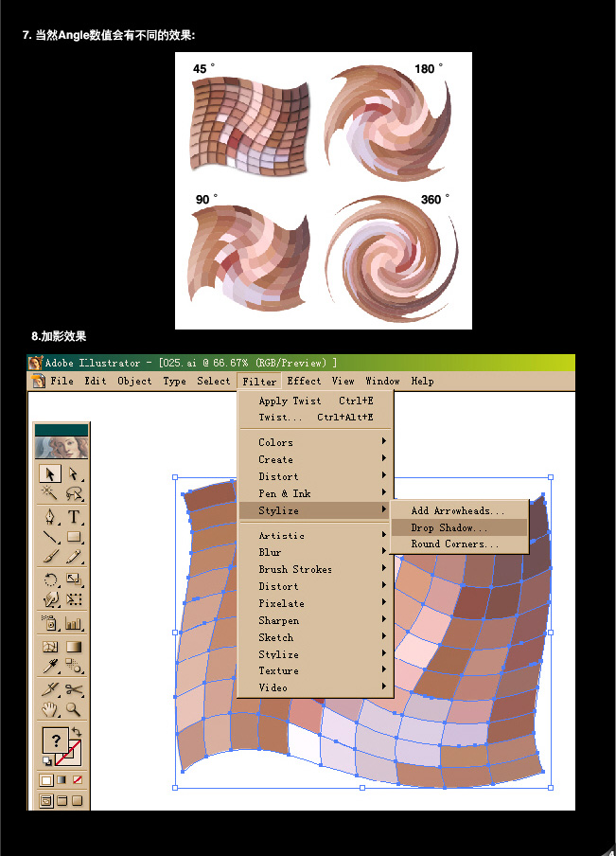Pick the Paintbrush tool

(49, 556)
